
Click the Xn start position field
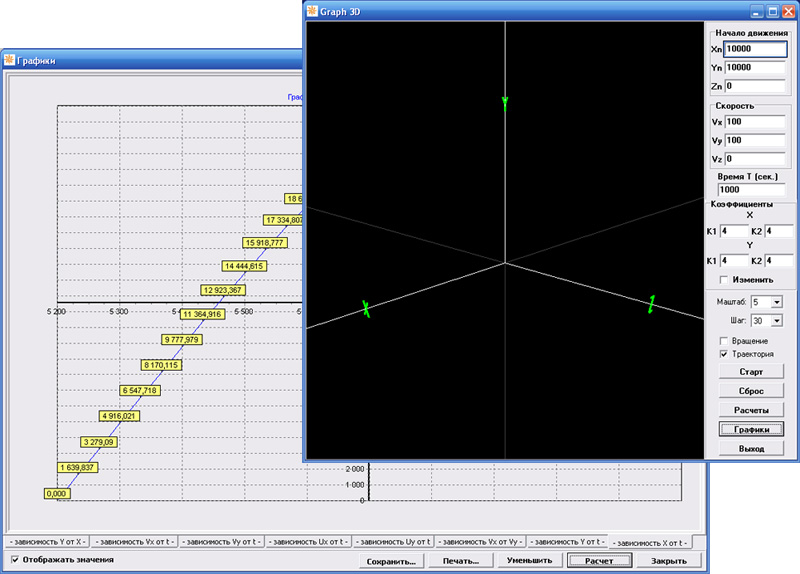[756, 48]
